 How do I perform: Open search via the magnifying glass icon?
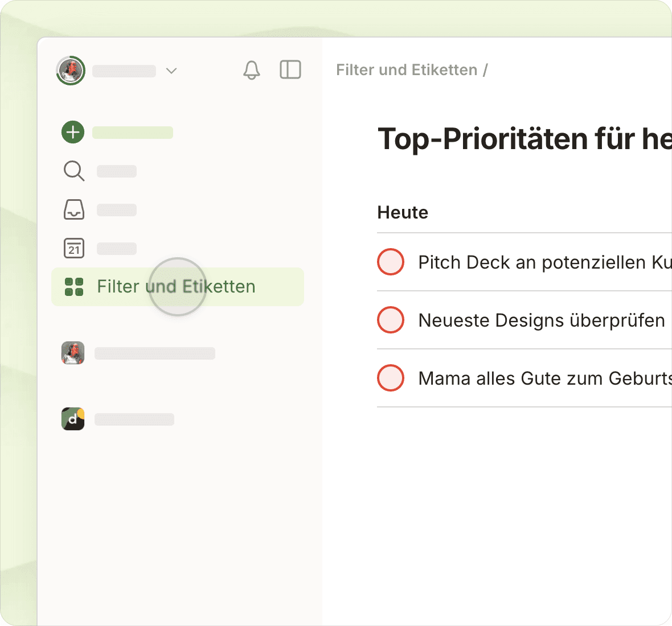pyautogui.click(x=73, y=171)
